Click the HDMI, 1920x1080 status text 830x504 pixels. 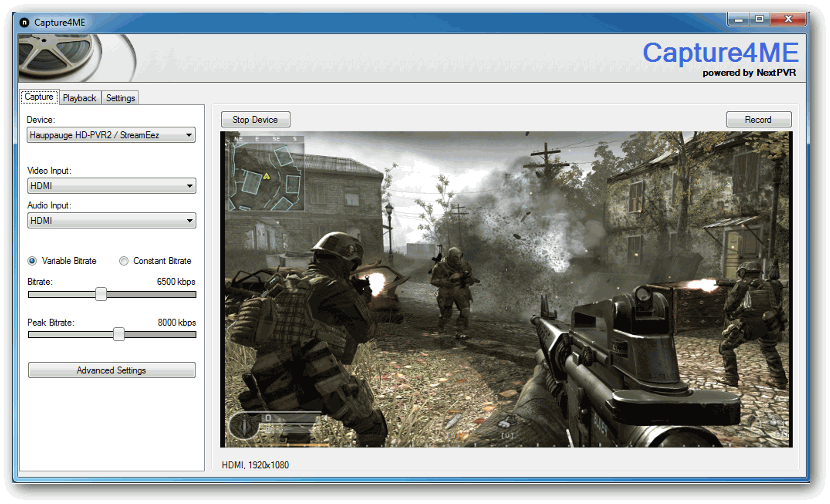(x=255, y=465)
